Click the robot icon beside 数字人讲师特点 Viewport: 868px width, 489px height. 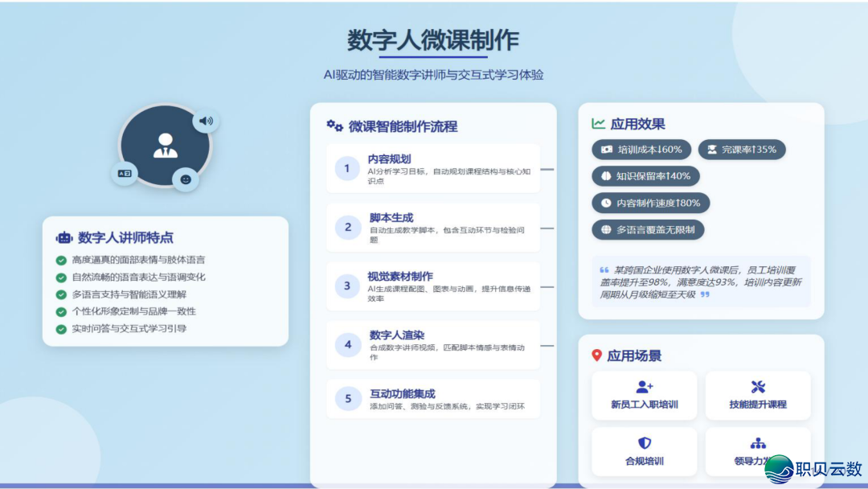tap(64, 237)
